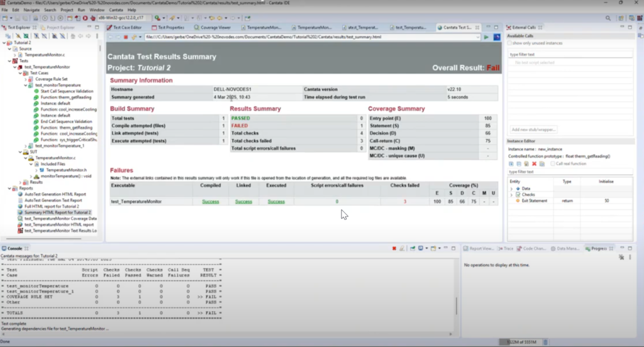This screenshot has height=347, width=644.
Task: Click the refresh icon in browser bar
Action: (x=134, y=37)
